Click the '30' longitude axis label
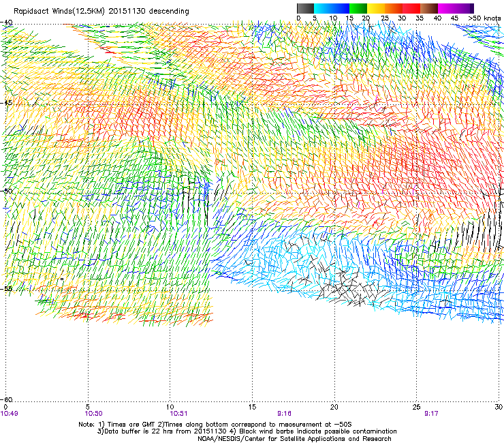The image size is (504, 443). pyautogui.click(x=499, y=407)
